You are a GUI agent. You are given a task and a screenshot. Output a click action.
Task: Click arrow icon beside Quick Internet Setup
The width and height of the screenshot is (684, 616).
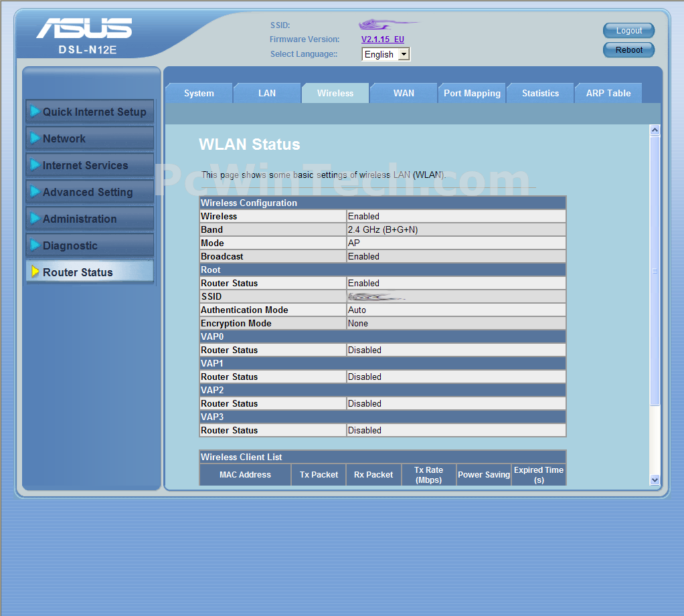(35, 111)
